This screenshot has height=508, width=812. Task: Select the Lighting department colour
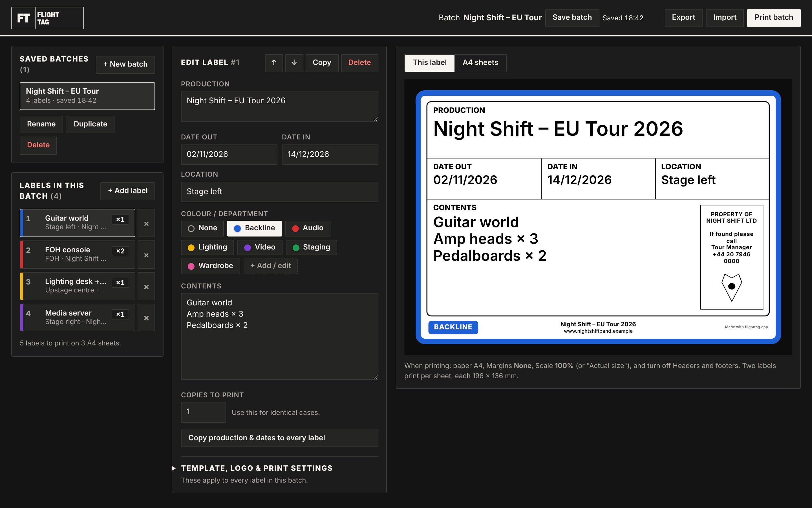click(207, 247)
